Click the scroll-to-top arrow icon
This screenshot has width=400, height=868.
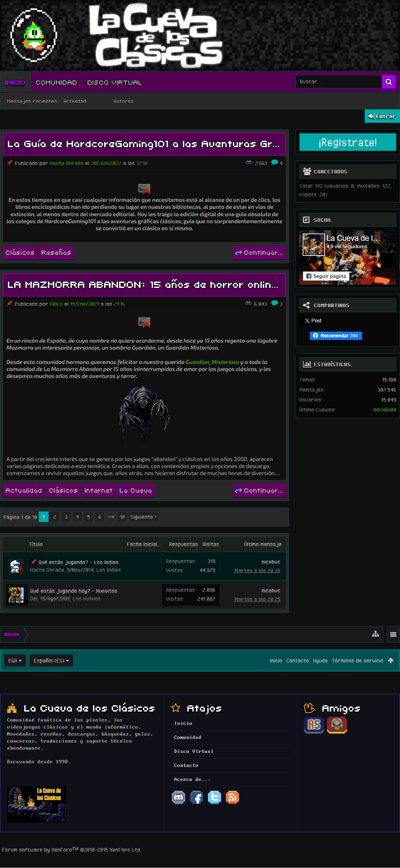point(391,661)
